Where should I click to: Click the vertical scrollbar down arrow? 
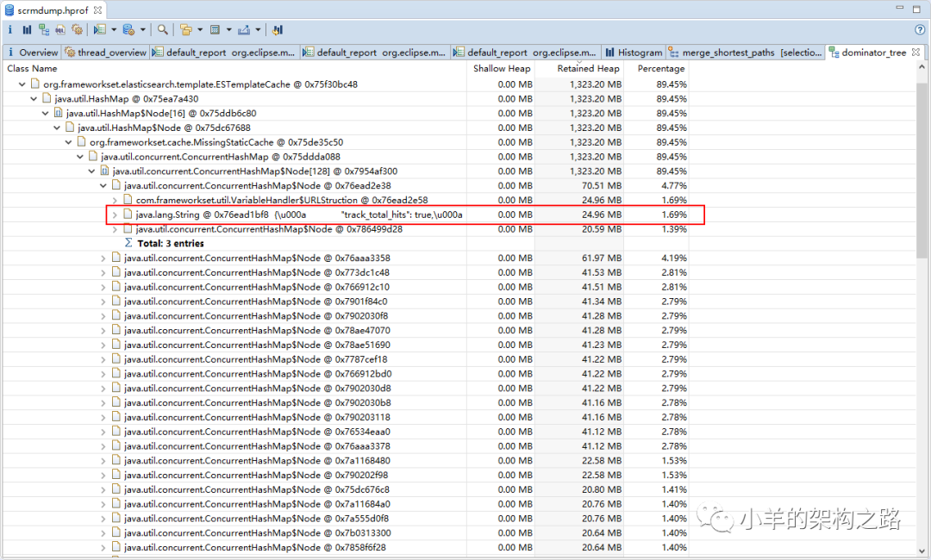(x=922, y=551)
